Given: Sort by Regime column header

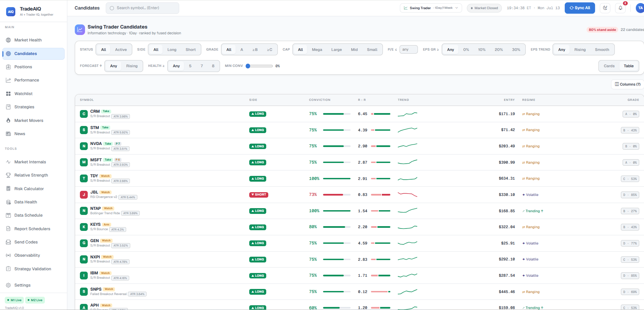Looking at the screenshot, I should [529, 100].
